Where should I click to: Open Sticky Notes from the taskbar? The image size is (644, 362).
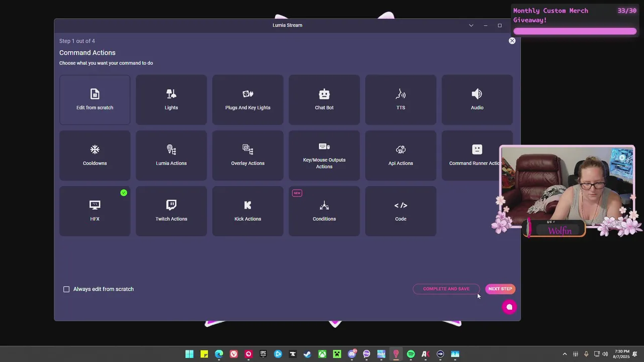[204, 354]
